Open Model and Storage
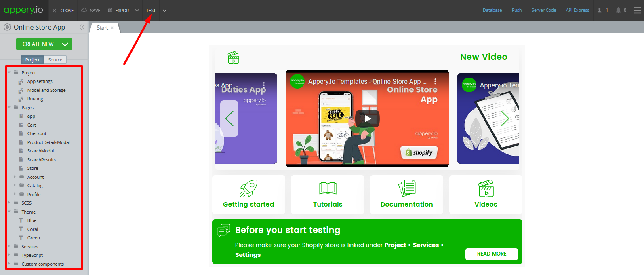644x275 pixels. click(46, 90)
